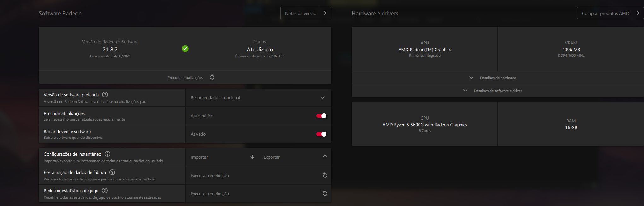Click Exportar snapshot settings
The height and width of the screenshot is (206, 644).
(295, 157)
